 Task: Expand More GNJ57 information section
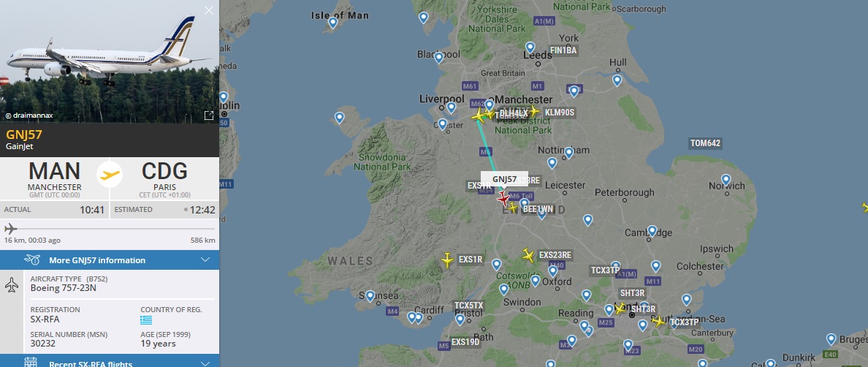[x=110, y=260]
